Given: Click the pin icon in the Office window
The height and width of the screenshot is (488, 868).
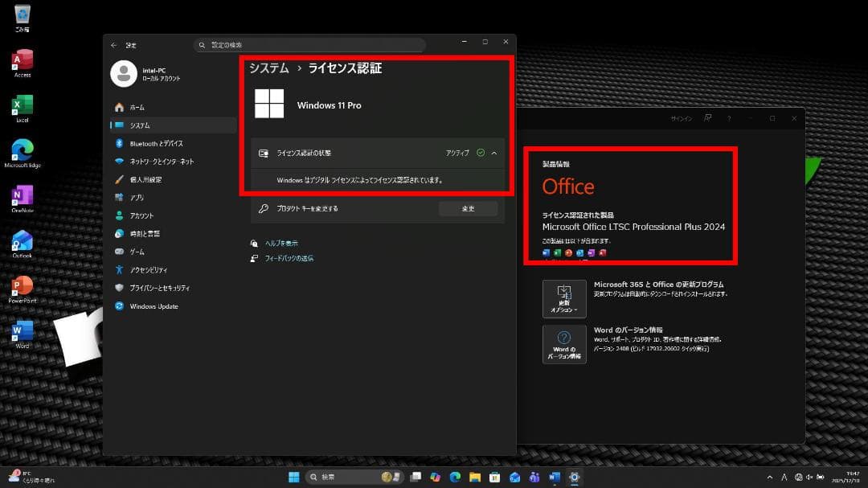Looking at the screenshot, I should point(708,117).
